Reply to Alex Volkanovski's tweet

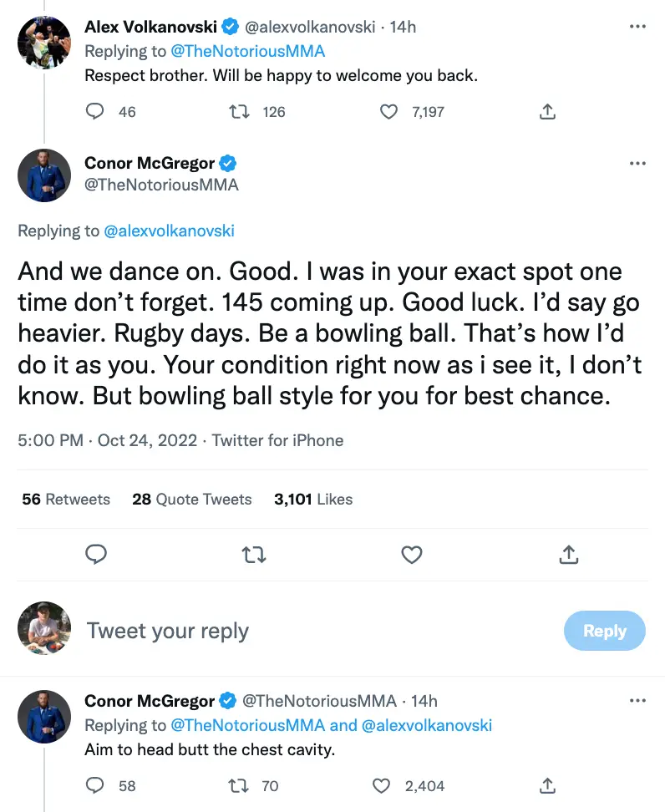click(x=97, y=111)
